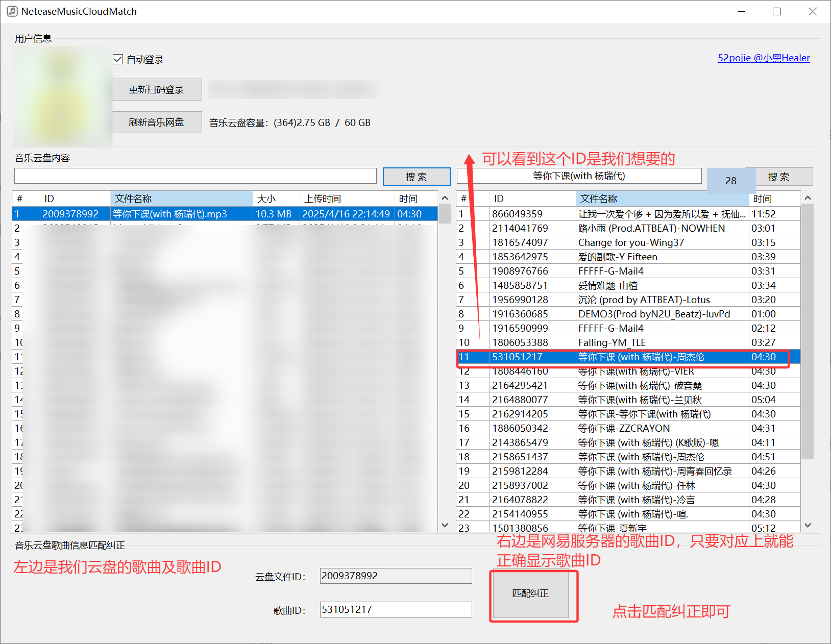Select the 爱的副歌-Y Fifteen row

point(628,257)
